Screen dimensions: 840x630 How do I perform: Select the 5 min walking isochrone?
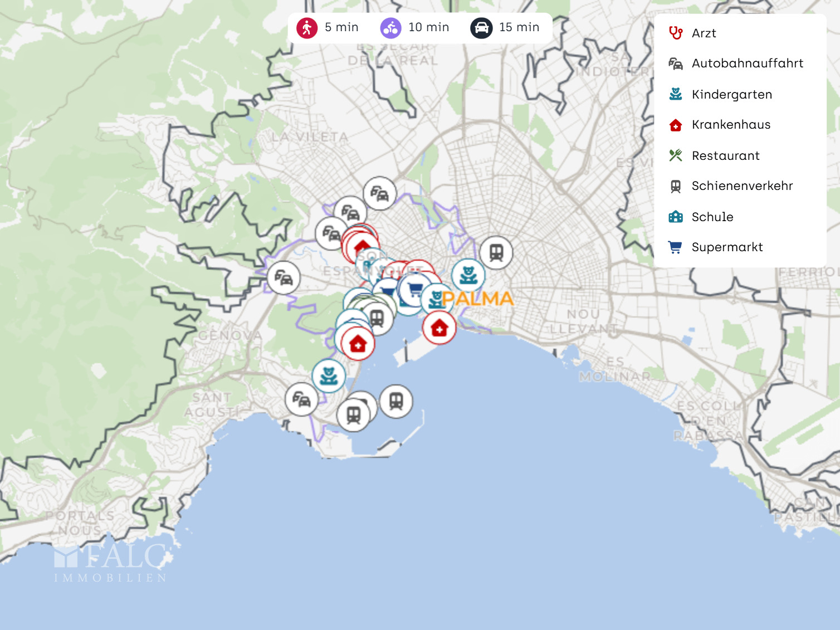[328, 27]
